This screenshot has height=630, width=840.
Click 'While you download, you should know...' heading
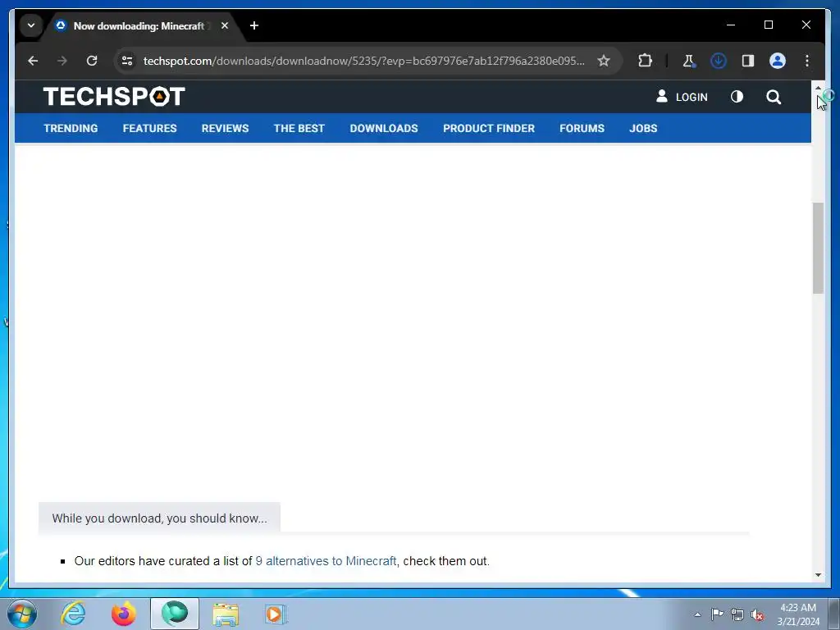coord(159,518)
